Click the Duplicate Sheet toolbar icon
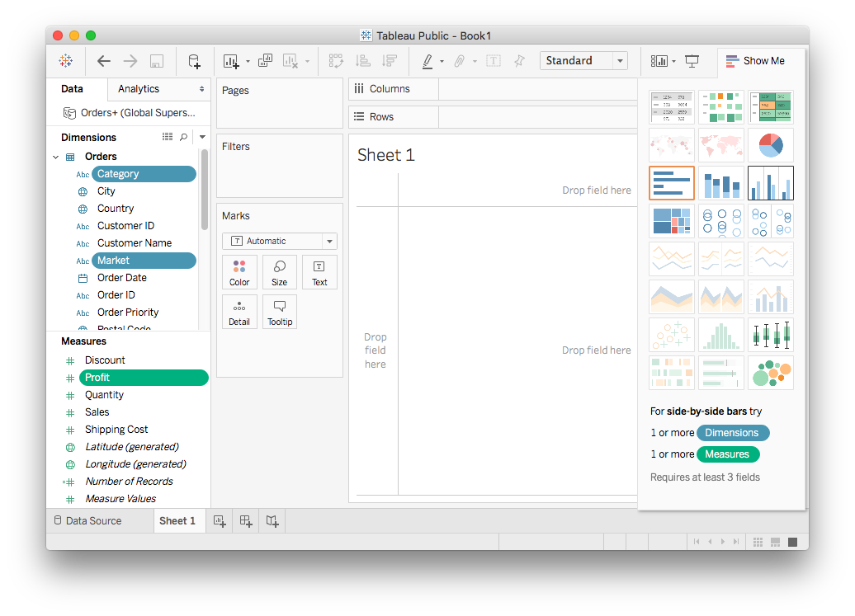 (x=265, y=61)
